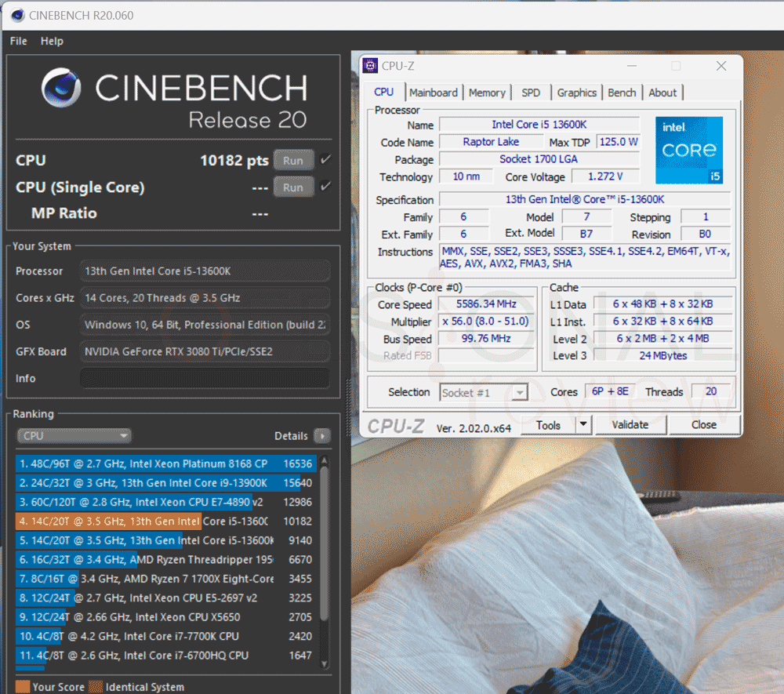
Task: Click the Cores x GHz field
Action: coord(205,298)
